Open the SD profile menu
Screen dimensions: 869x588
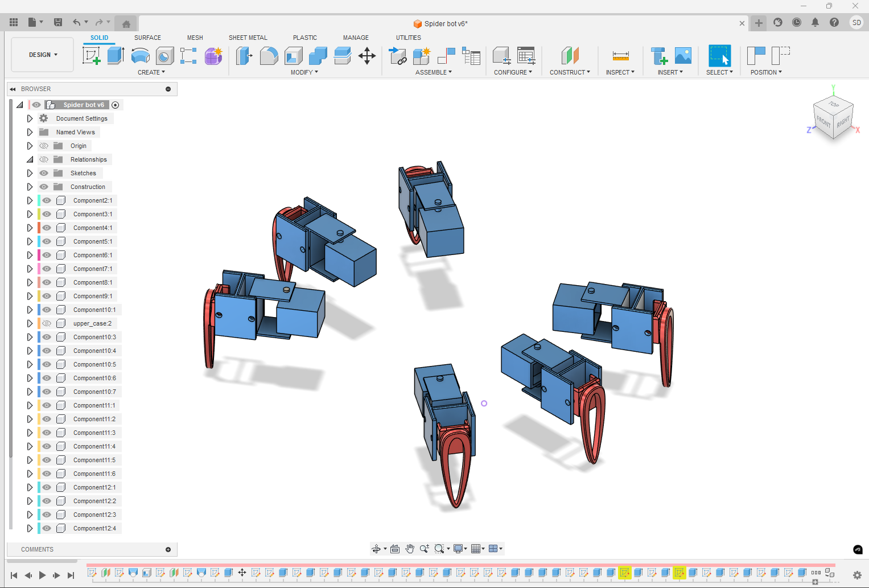tap(856, 22)
